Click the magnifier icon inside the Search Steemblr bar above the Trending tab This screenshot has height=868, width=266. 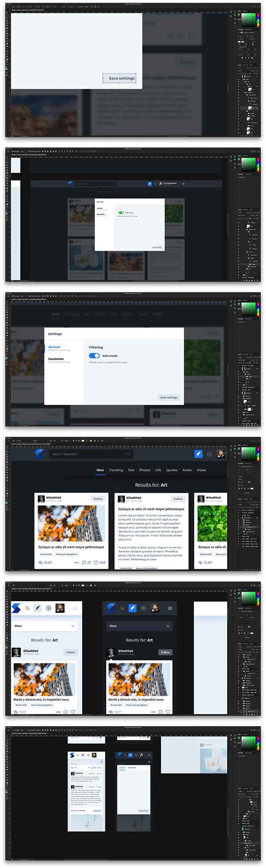pos(129,454)
